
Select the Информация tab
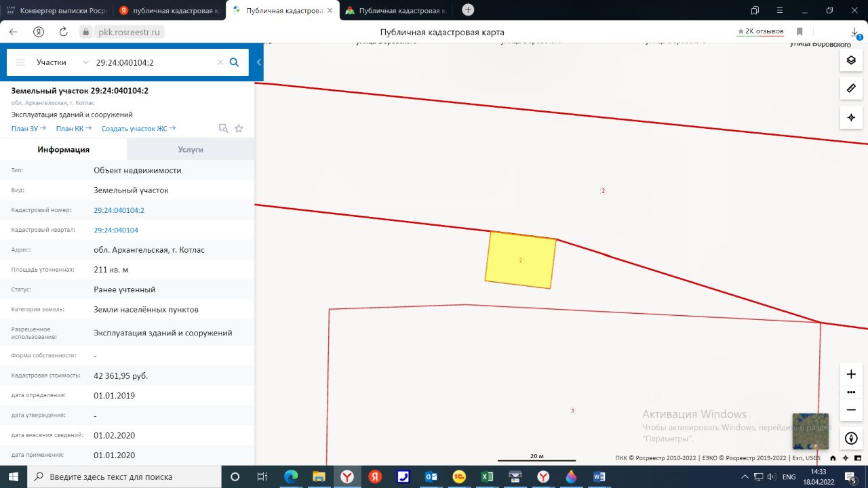(x=64, y=150)
